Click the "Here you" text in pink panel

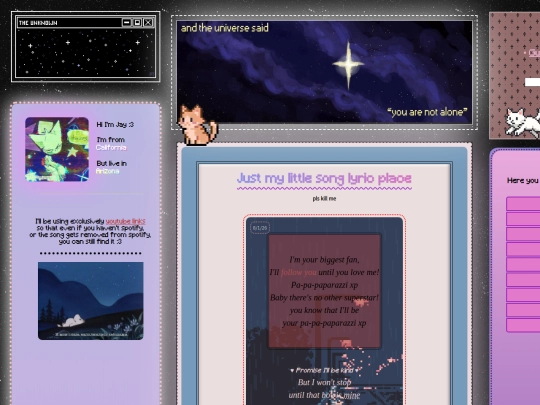pyautogui.click(x=522, y=180)
